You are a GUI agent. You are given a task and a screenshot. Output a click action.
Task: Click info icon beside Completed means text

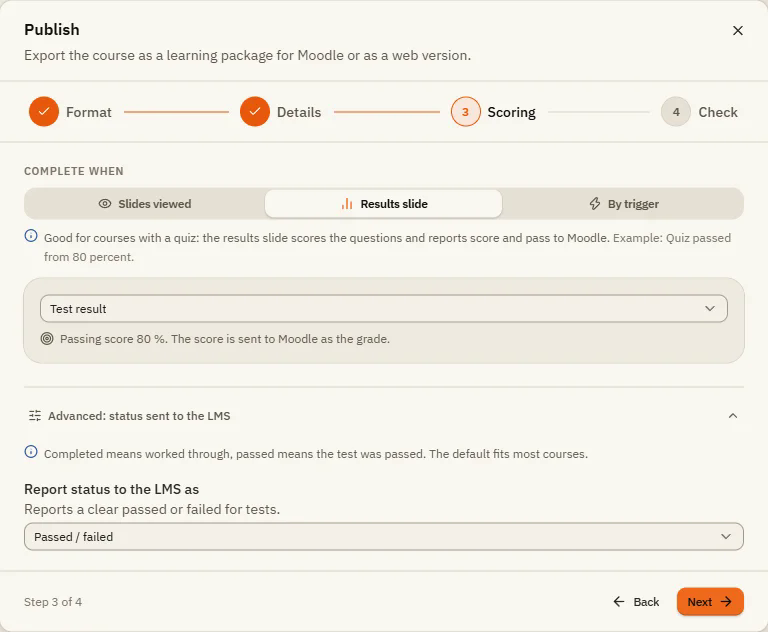(31, 452)
